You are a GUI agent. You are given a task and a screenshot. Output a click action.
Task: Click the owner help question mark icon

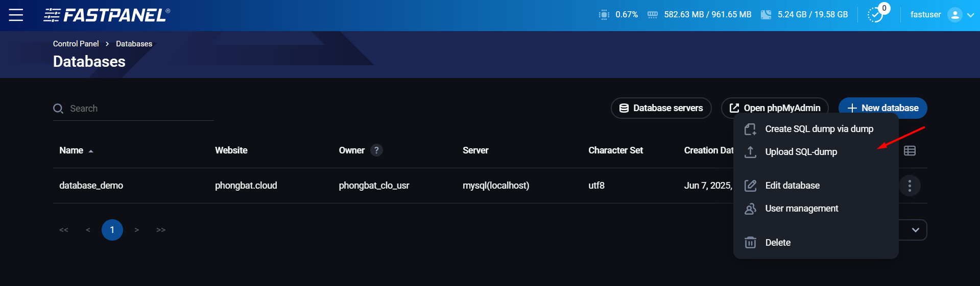point(376,150)
